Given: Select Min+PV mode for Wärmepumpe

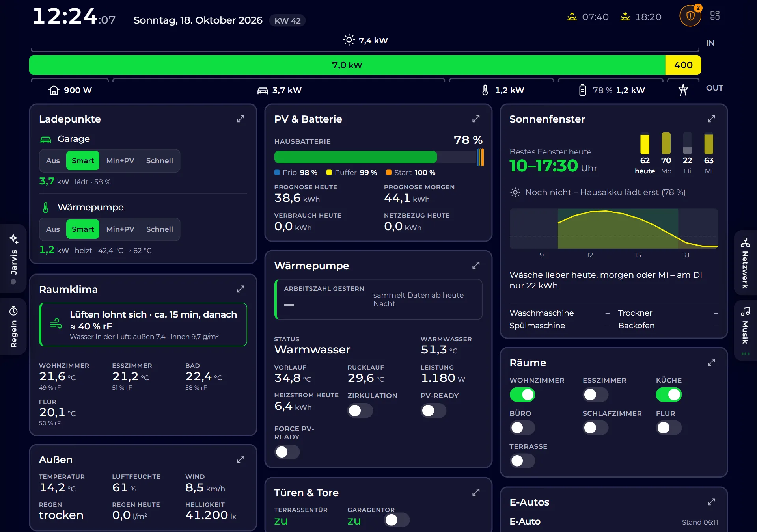Looking at the screenshot, I should pos(120,229).
